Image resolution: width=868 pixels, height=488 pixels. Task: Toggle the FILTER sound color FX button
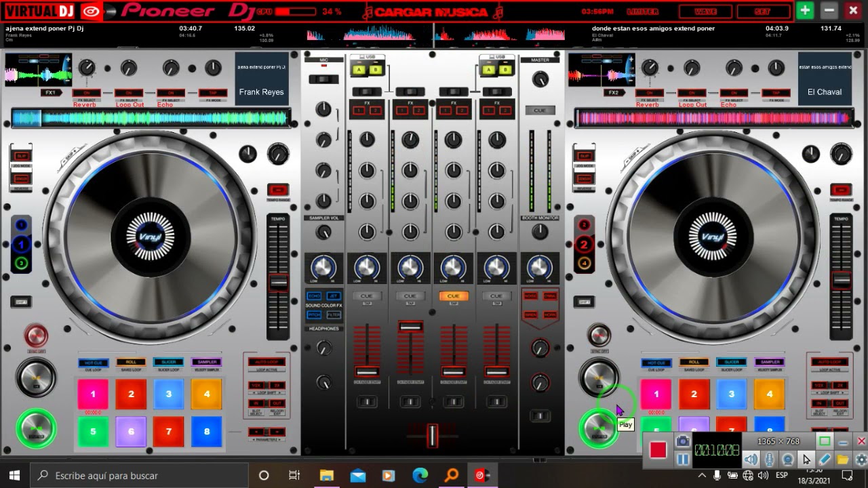click(334, 315)
